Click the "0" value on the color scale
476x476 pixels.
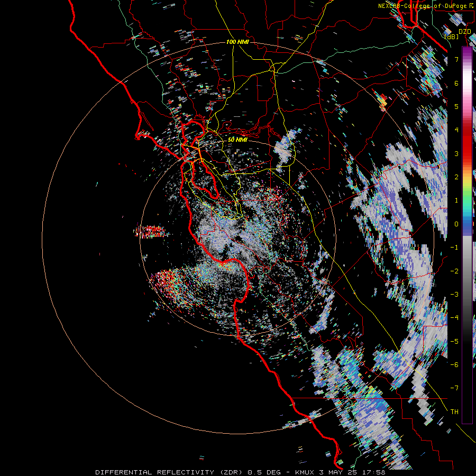[456, 224]
